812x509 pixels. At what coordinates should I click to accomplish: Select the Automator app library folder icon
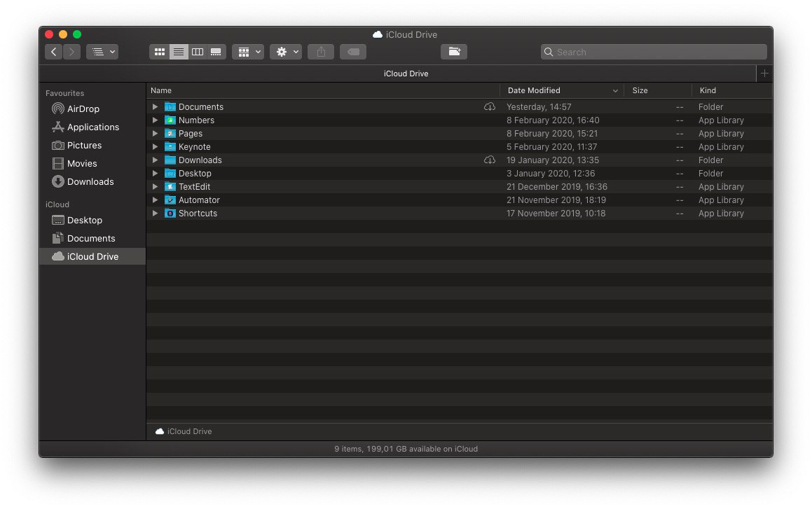(170, 200)
